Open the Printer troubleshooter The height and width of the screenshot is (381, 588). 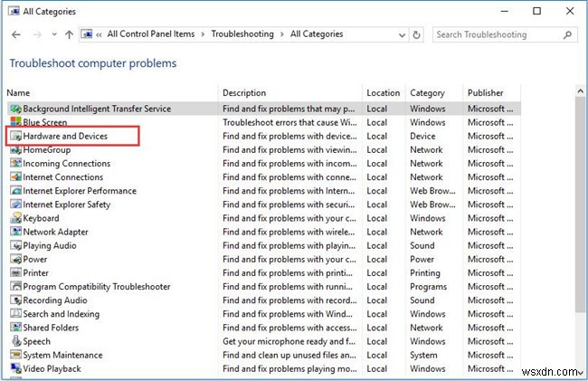[x=36, y=273]
